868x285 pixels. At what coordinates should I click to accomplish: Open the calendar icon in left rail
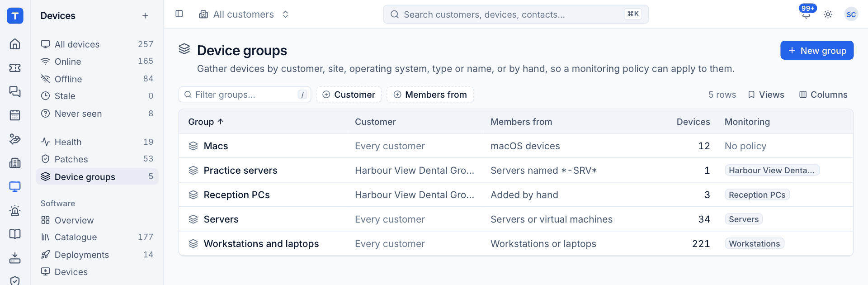tap(15, 115)
